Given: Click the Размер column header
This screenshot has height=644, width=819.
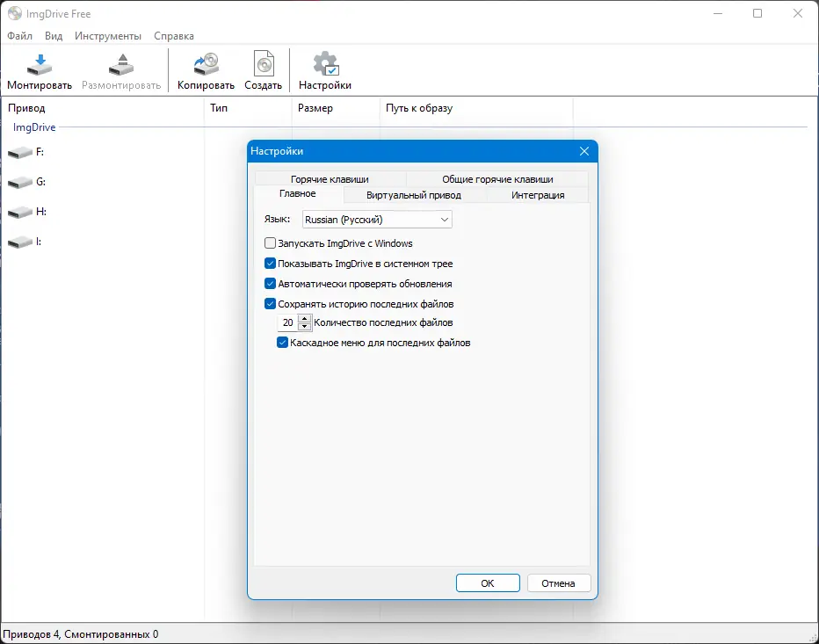Looking at the screenshot, I should pos(337,108).
